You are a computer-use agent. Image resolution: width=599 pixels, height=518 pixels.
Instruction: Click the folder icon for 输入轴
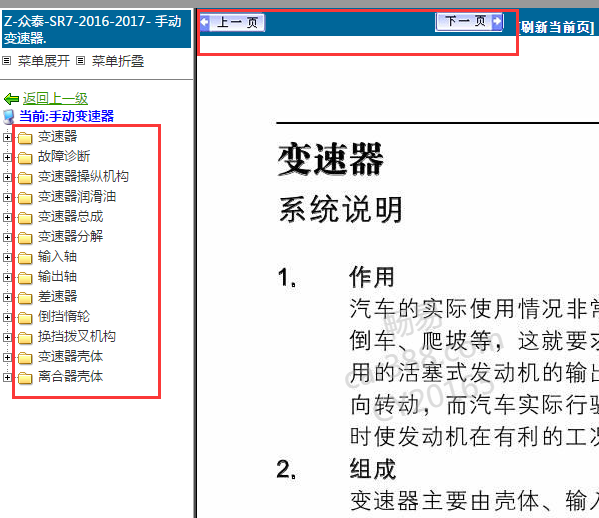pyautogui.click(x=25, y=258)
